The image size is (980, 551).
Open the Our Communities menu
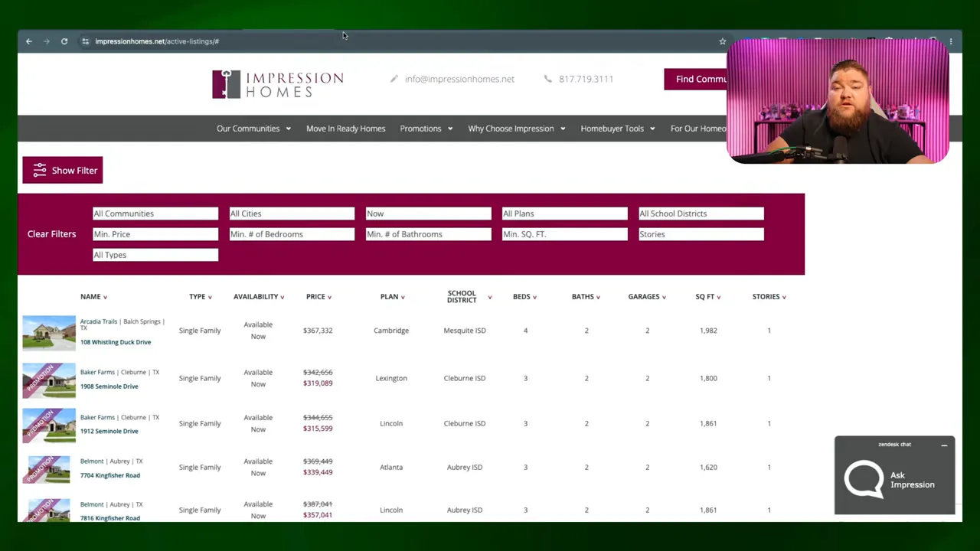point(253,129)
